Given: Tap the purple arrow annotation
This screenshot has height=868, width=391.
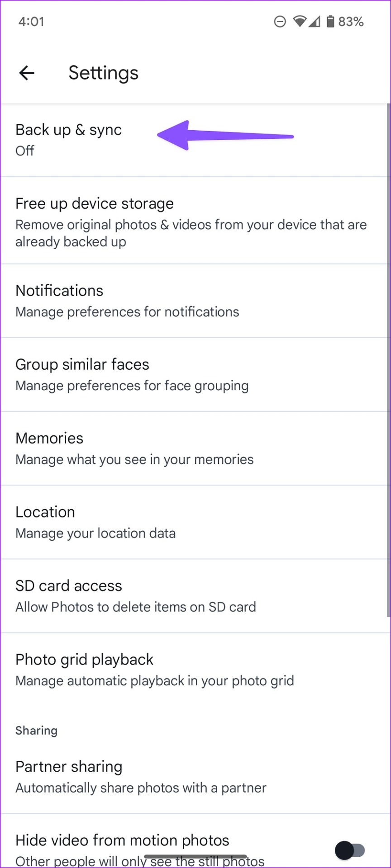Looking at the screenshot, I should click(225, 135).
